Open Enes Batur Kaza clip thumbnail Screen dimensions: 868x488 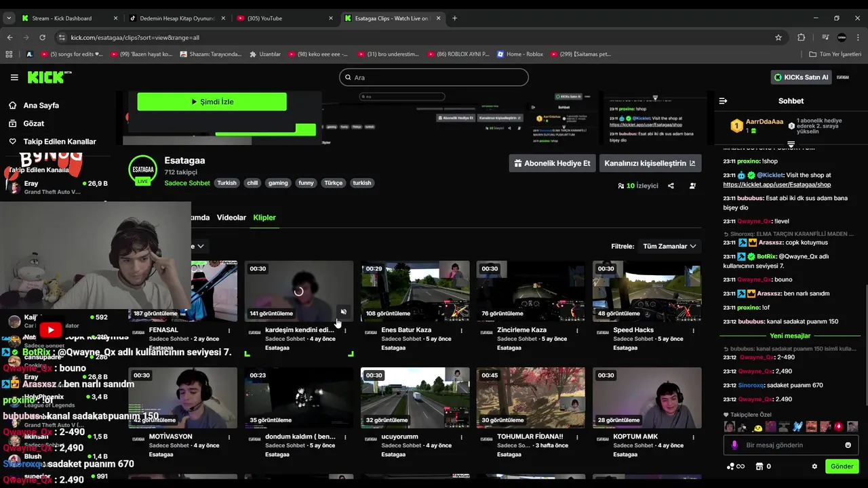point(415,291)
